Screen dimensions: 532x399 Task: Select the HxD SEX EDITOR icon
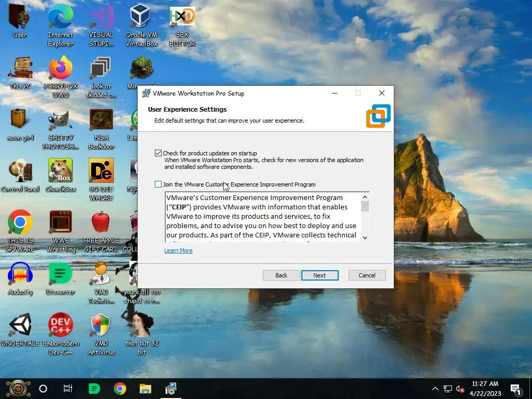tap(182, 26)
